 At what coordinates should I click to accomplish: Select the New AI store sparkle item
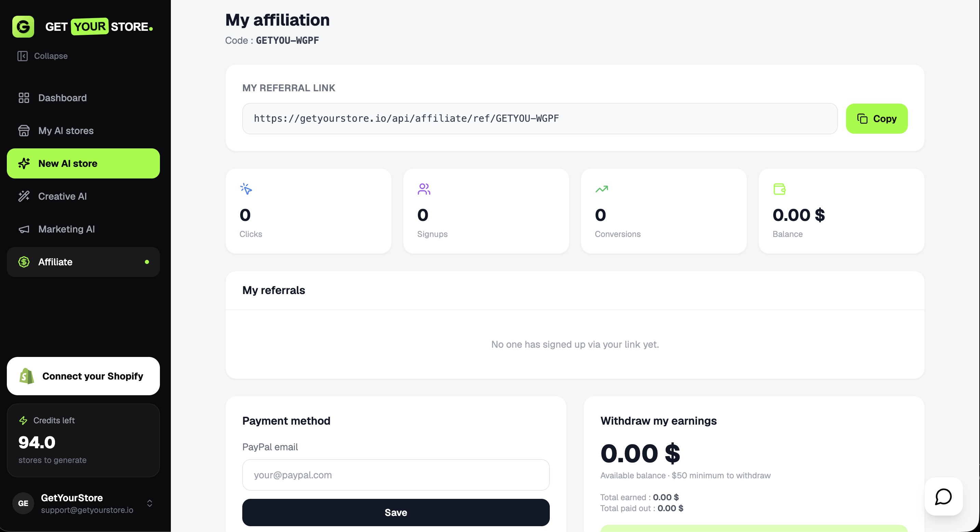[x=83, y=163]
